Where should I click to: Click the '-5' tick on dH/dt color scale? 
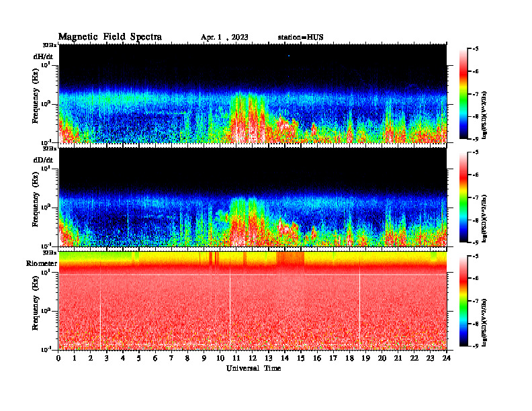click(x=476, y=49)
